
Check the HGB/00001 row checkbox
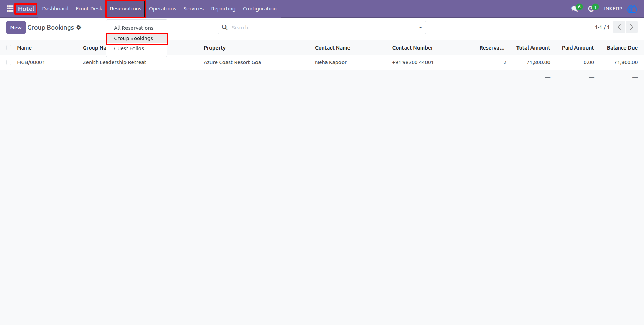(9, 62)
